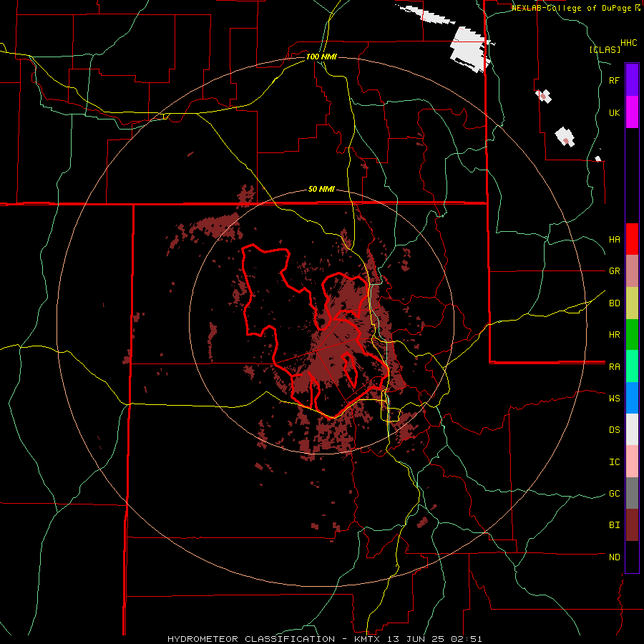Click the NEXLAB-College of DuPage credit text

point(575,8)
